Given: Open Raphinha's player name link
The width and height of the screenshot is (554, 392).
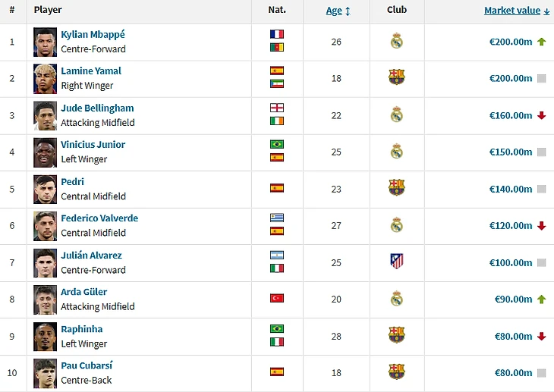Looking at the screenshot, I should [81, 329].
